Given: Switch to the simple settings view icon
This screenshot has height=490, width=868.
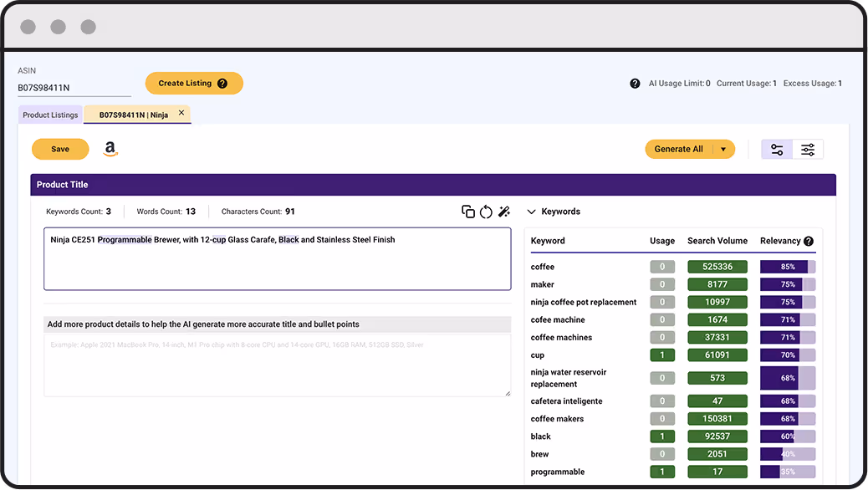Looking at the screenshot, I should pyautogui.click(x=777, y=150).
